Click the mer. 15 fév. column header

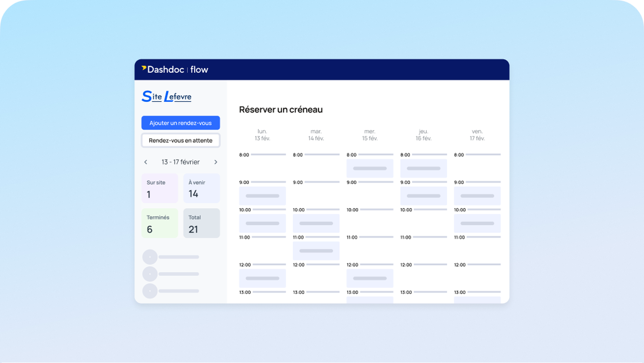(370, 135)
